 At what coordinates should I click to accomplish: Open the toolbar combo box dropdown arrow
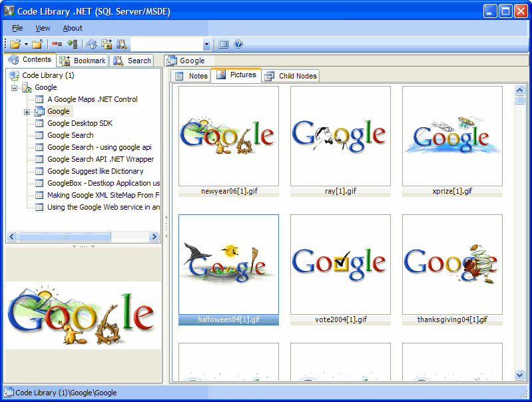coord(206,45)
